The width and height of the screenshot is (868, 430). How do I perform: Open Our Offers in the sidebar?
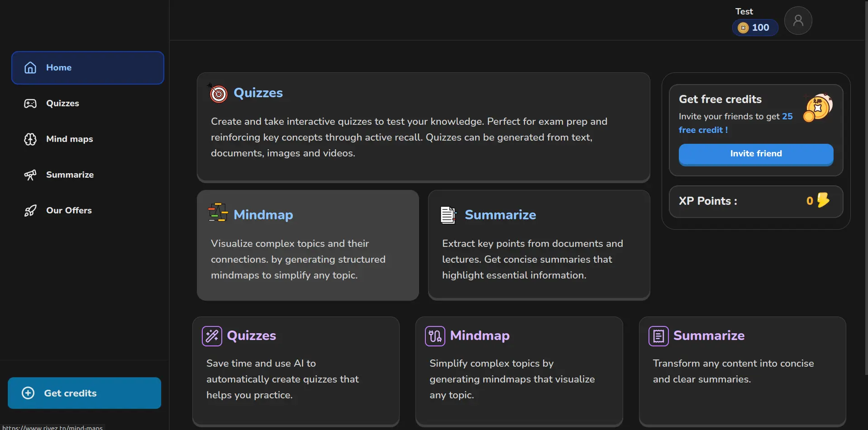click(x=69, y=211)
